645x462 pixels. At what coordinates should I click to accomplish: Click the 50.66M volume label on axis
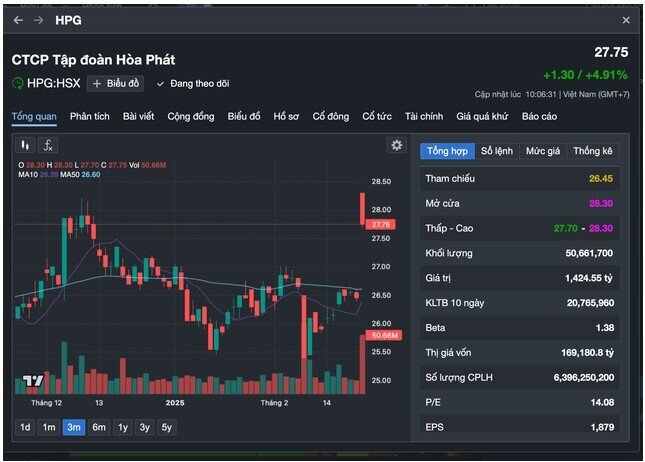384,335
